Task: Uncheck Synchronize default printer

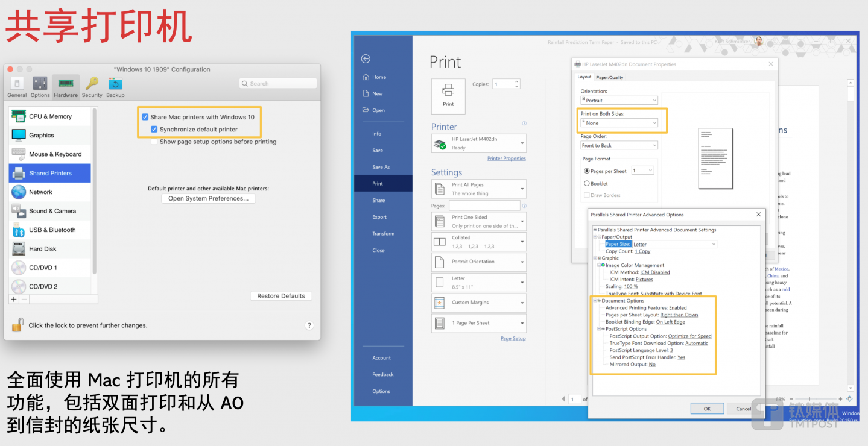Action: 154,129
